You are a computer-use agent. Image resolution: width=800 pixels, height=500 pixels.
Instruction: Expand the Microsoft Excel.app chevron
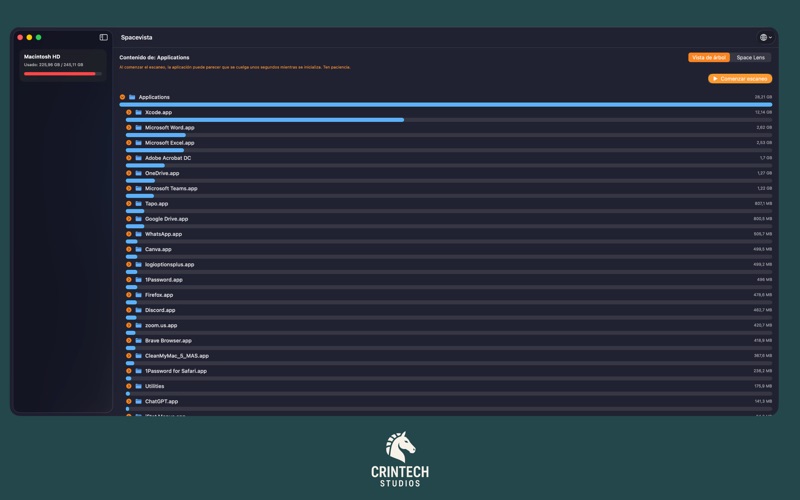pyautogui.click(x=129, y=143)
